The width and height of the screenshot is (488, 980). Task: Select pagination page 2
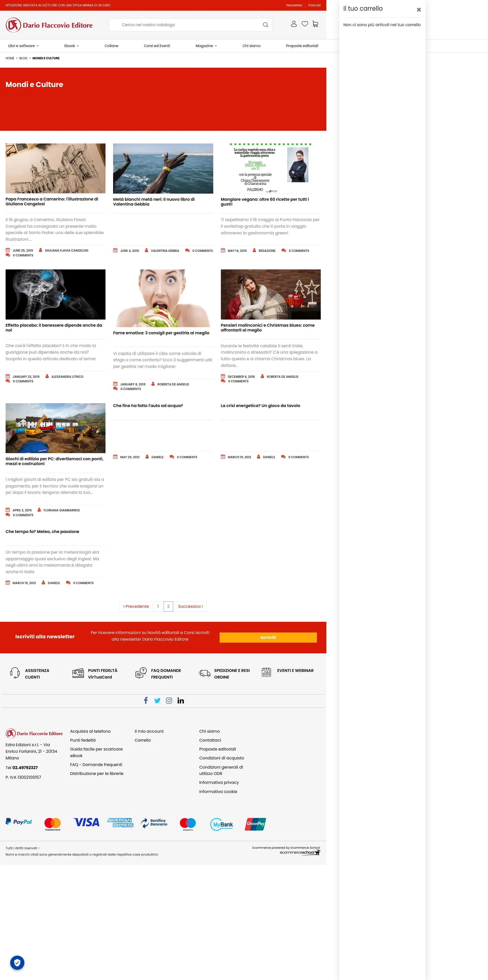[x=168, y=607]
